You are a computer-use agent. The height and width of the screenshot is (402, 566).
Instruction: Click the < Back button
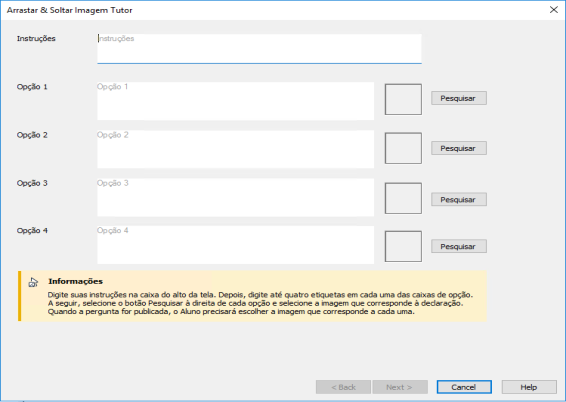[343, 387]
